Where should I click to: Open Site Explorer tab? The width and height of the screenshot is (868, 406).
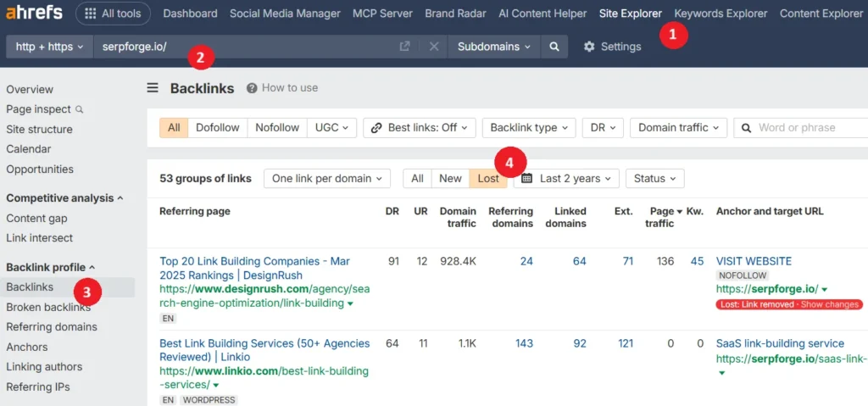coord(631,14)
